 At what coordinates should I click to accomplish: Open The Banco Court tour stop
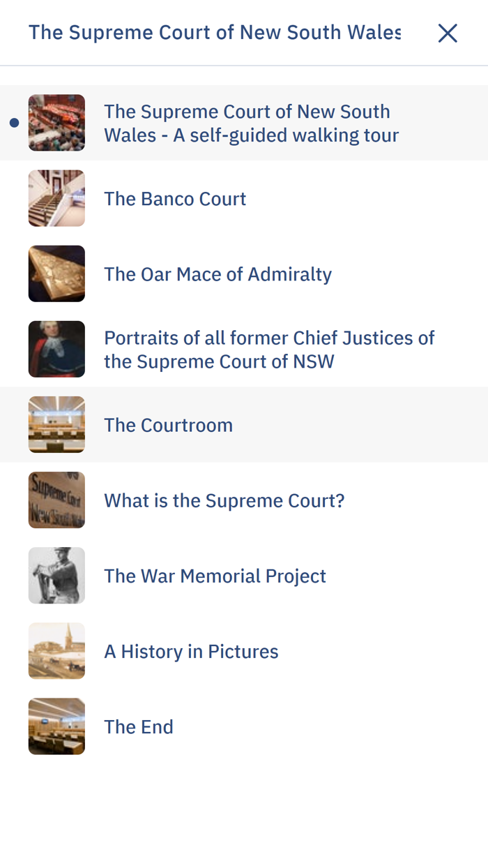175,197
